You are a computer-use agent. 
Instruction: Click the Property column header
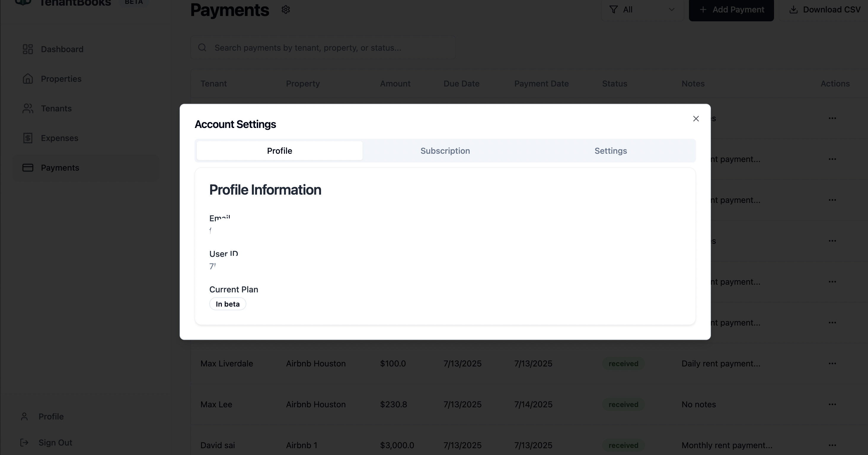point(303,84)
